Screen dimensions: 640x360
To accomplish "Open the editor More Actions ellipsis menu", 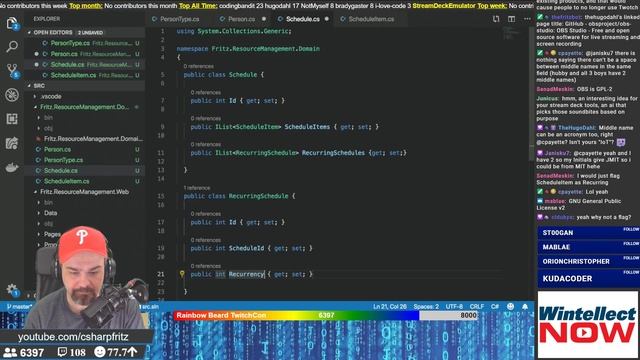I will [x=527, y=19].
